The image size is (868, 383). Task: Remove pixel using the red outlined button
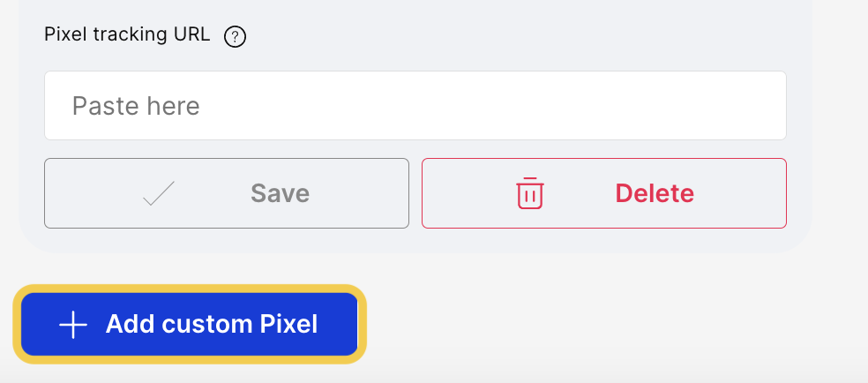point(604,193)
